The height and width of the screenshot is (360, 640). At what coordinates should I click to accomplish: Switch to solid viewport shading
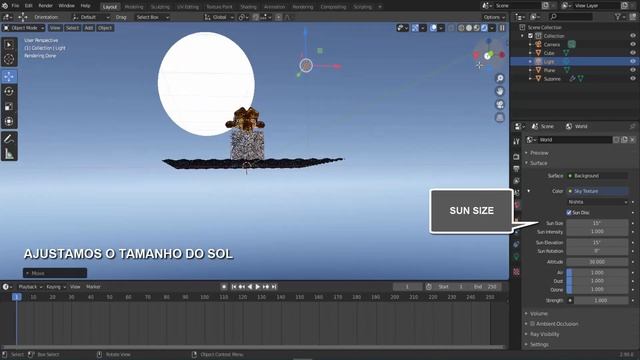pyautogui.click(x=469, y=28)
